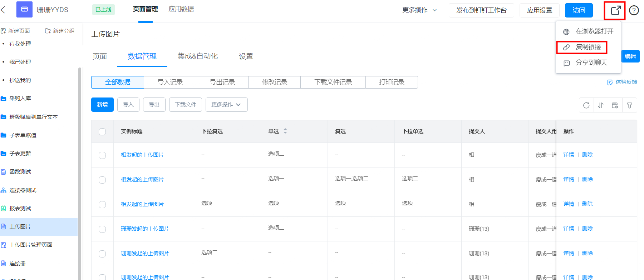Open the 页面 tab
This screenshot has height=280, width=644.
[100, 56]
